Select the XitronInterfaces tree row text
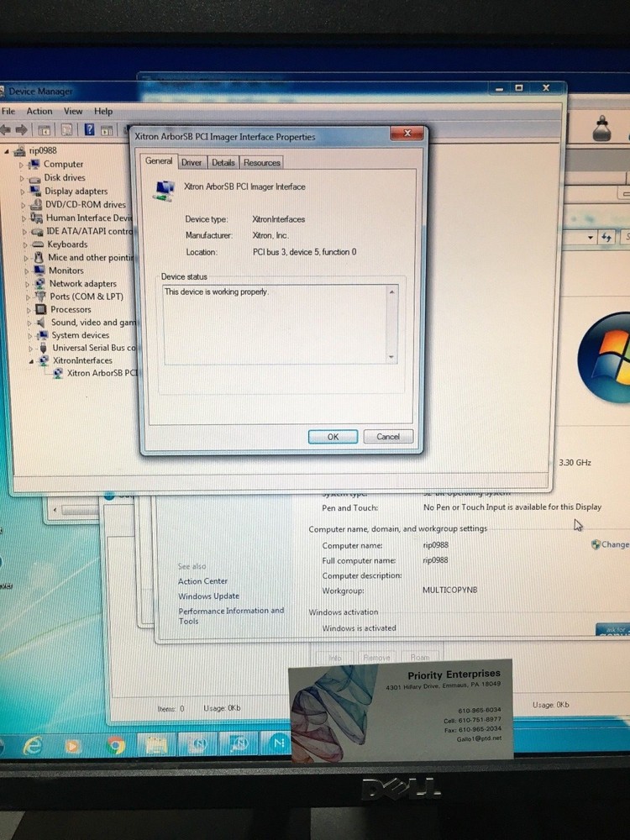Screen dimensions: 630x840 82,360
